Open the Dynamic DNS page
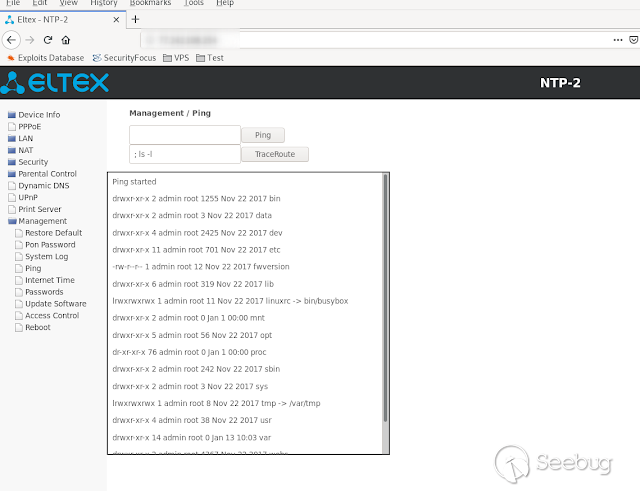 (x=39, y=186)
